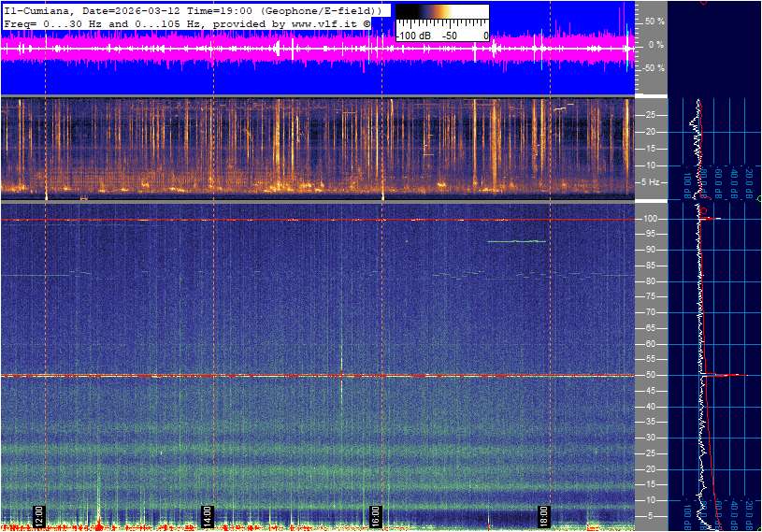Click the short green trace near 93 Hz
Screen dimensions: 762x532
pos(515,241)
